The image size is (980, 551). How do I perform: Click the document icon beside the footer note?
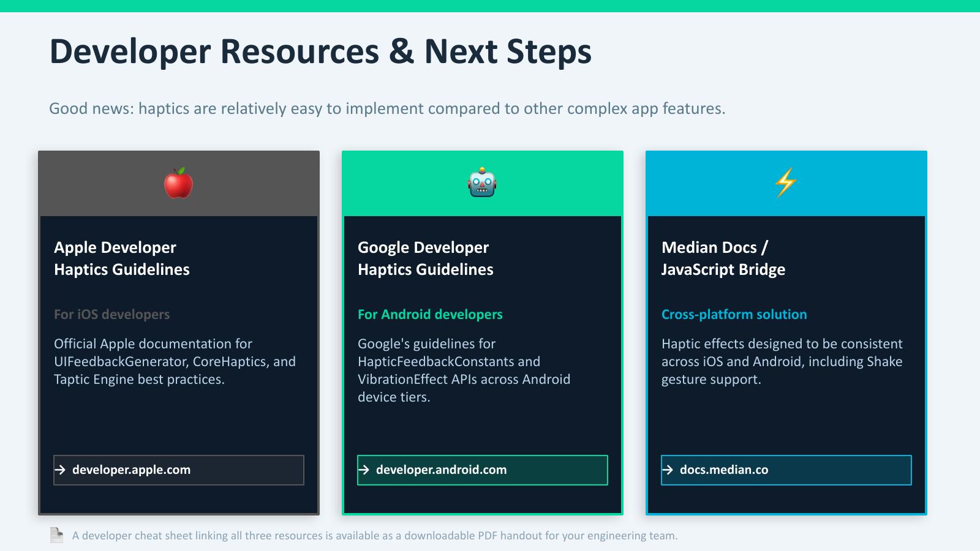(x=56, y=535)
